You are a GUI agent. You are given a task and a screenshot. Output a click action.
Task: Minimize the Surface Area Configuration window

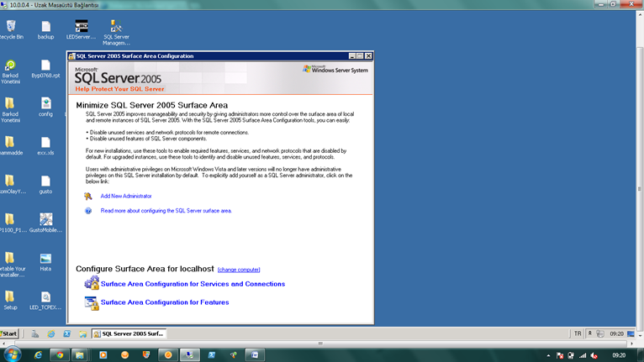[x=352, y=55]
